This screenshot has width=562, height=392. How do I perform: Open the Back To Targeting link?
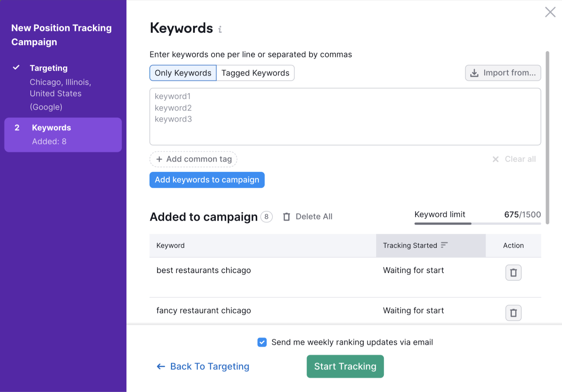210,366
